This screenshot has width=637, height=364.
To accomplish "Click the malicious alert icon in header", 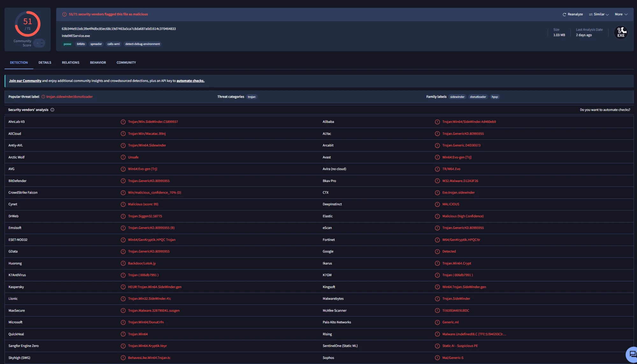I will (x=64, y=14).
